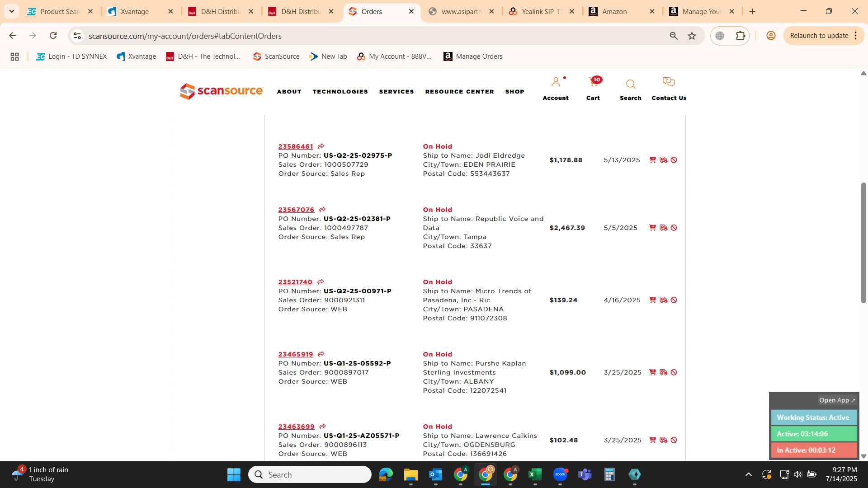Switch to the Xvantage browser tab

[140, 11]
